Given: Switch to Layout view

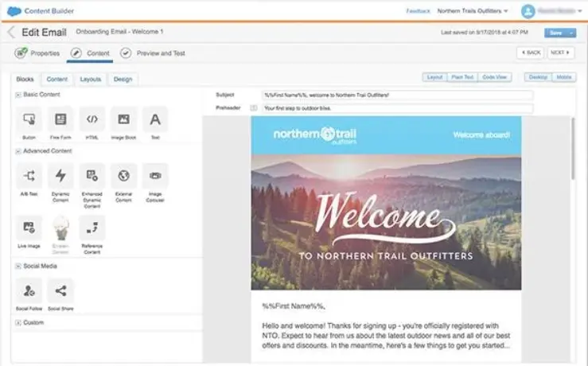Looking at the screenshot, I should 434,77.
